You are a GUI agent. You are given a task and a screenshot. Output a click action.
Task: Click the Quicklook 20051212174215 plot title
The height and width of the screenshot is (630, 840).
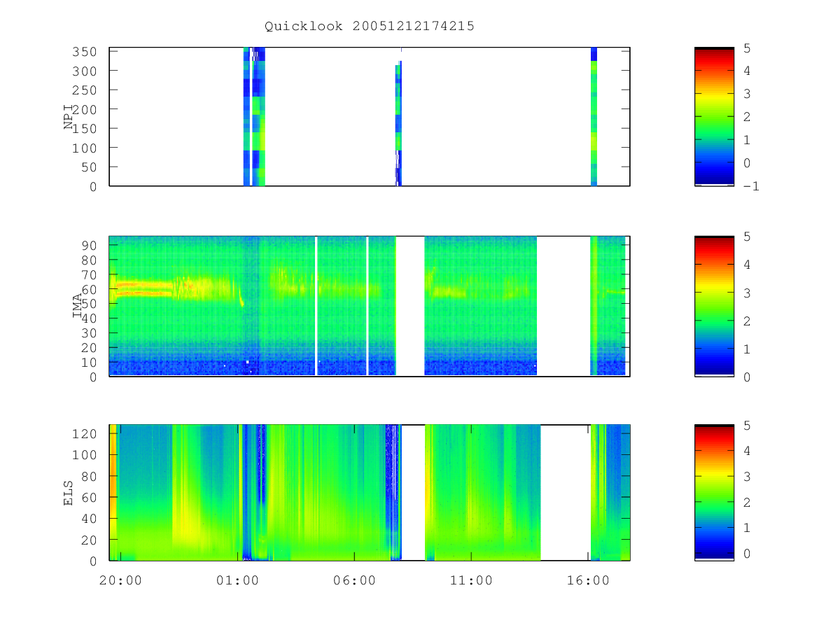coord(369,26)
